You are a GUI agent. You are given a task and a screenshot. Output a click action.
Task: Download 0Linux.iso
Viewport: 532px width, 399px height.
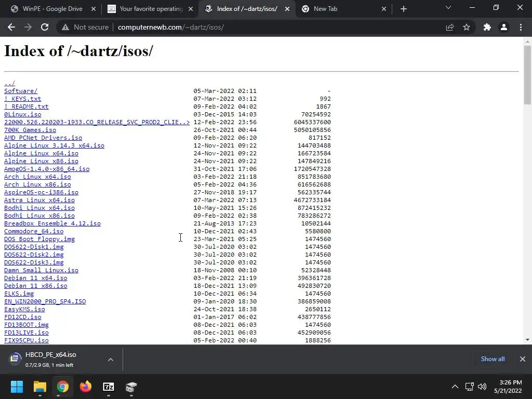pyautogui.click(x=22, y=114)
